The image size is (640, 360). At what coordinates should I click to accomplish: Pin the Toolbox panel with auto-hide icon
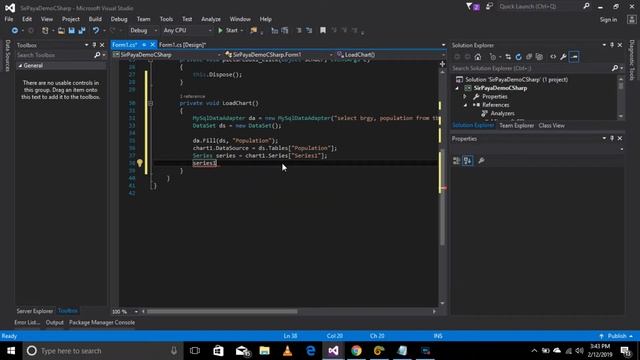94,45
